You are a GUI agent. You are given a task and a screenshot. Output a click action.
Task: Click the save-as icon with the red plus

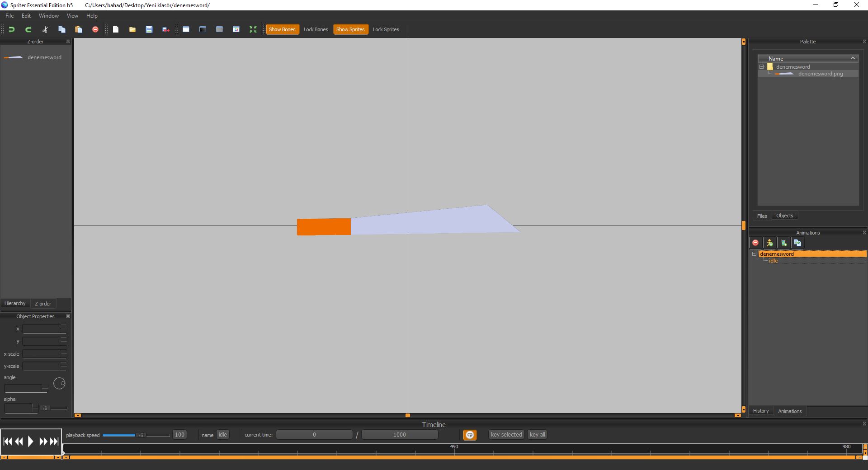(x=166, y=29)
